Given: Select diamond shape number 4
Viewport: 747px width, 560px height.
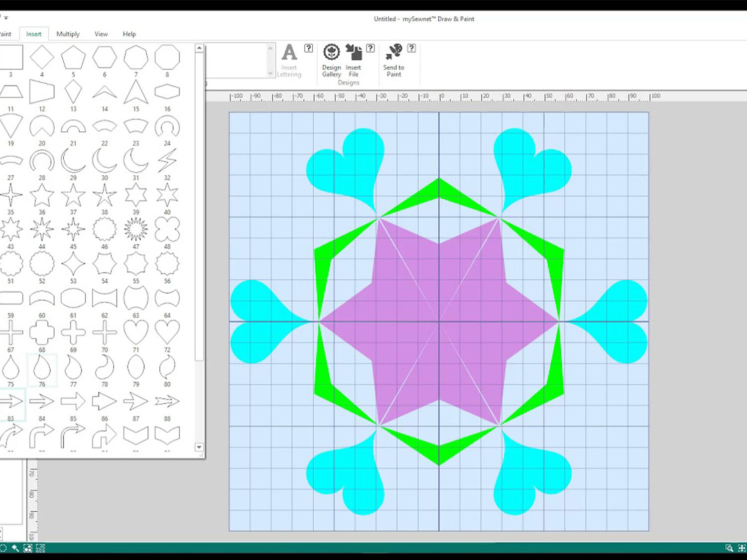Looking at the screenshot, I should (x=42, y=57).
